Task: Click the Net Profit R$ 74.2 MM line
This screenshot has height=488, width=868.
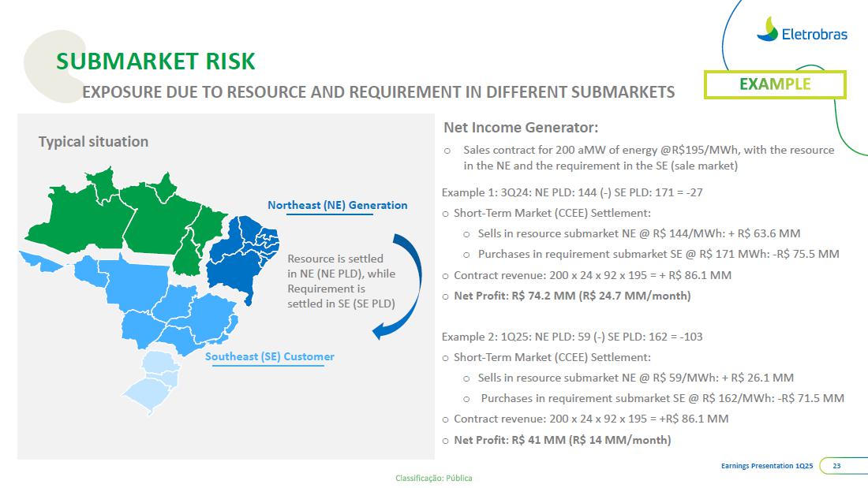Action: coord(572,296)
